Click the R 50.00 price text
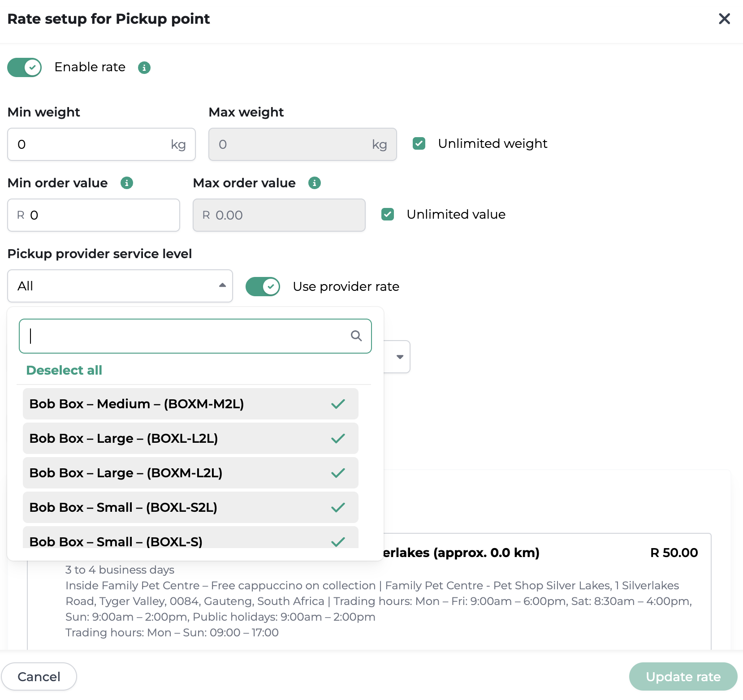Viewport: 743px width, 700px height. click(674, 553)
